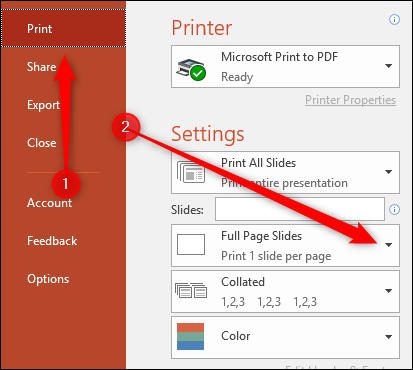Open the Full Page Slides layout dropdown arrow
Screen dimensions: 413x370
coord(388,245)
